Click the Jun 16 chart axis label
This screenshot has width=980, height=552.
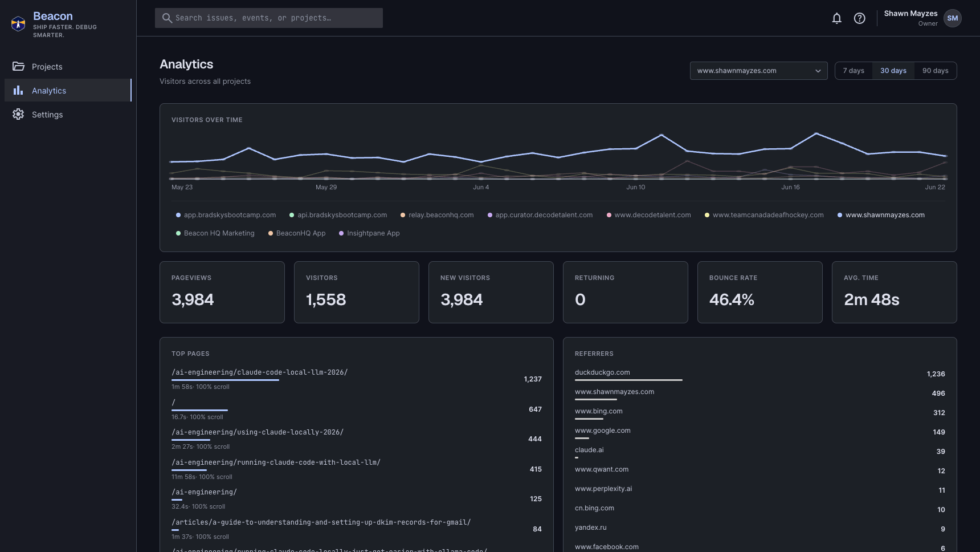(x=790, y=187)
